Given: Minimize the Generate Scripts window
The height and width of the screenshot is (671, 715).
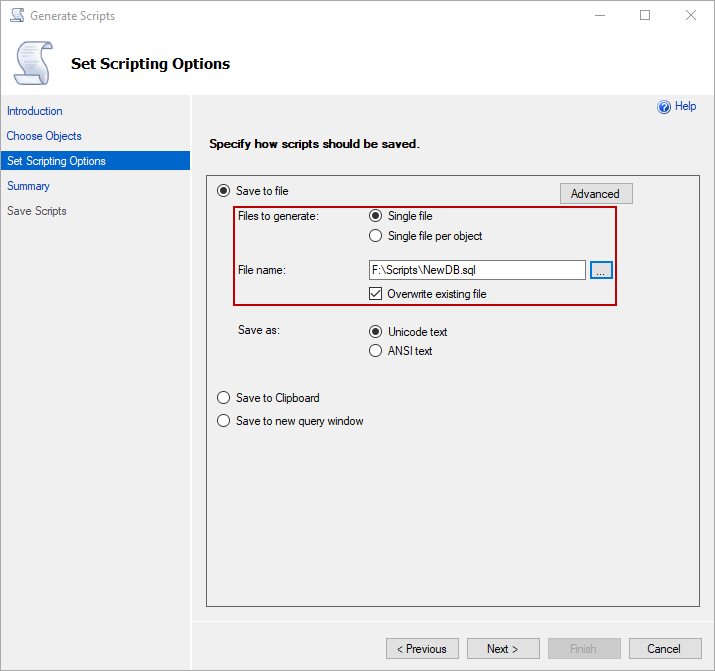Looking at the screenshot, I should [600, 15].
